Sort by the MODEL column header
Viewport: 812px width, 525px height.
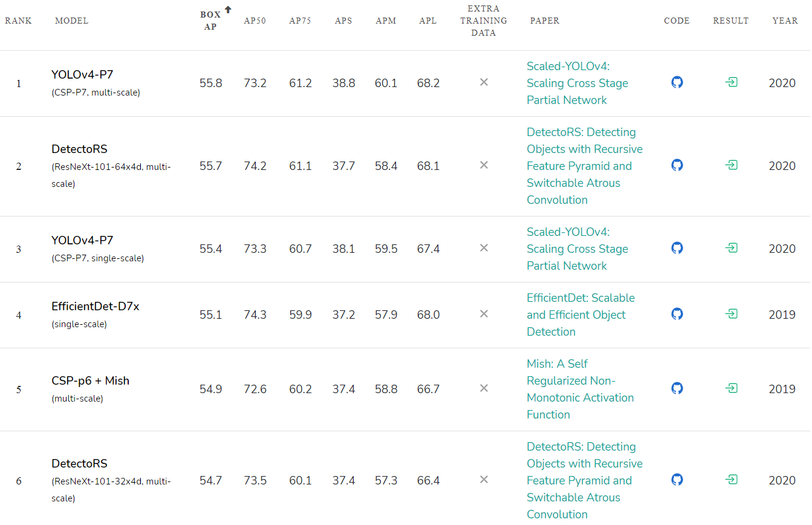(71, 21)
